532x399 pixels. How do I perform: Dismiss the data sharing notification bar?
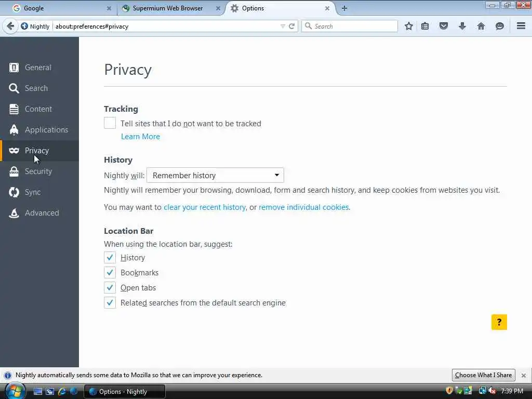[x=524, y=375]
